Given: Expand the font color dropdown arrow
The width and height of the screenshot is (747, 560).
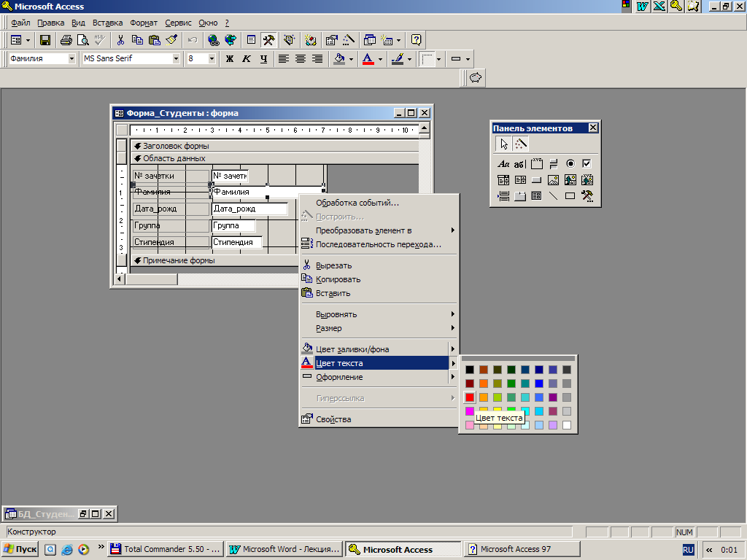Looking at the screenshot, I should [x=380, y=59].
